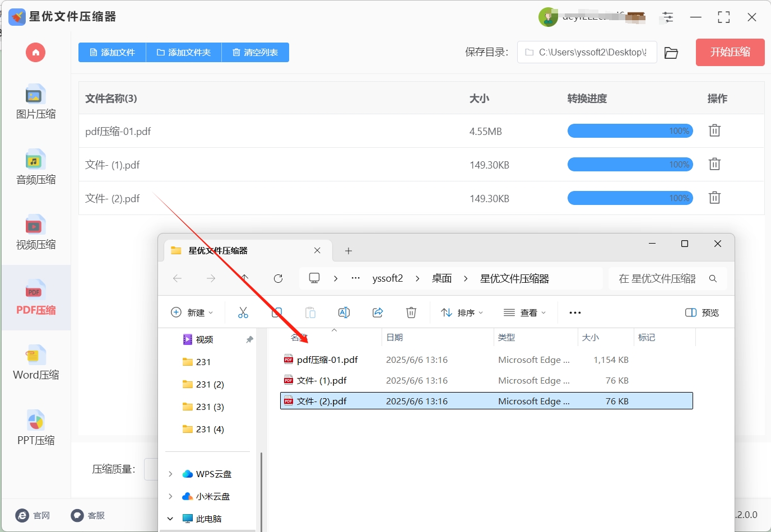The image size is (771, 532).
Task: Expand the chevron after the monitor icon
Action: 335,278
